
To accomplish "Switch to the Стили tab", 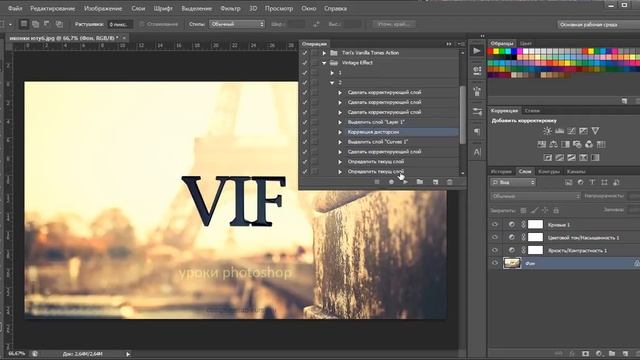I will [x=532, y=111].
